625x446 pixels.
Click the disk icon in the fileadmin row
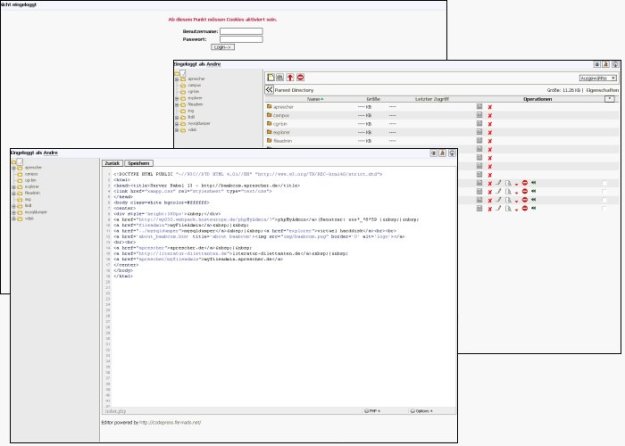tap(480, 141)
